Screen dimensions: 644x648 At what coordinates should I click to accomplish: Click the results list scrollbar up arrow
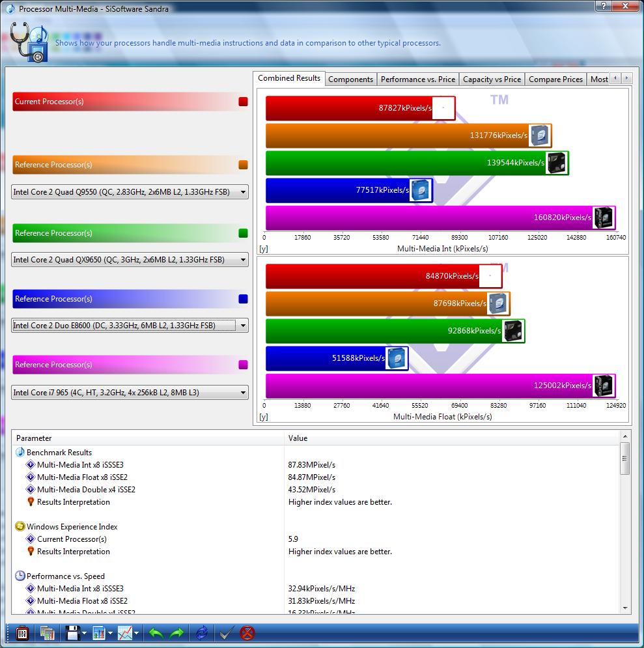625,436
